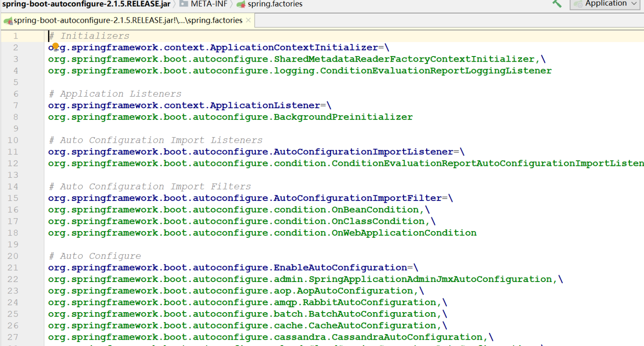644x346 pixels.
Task: Click the ApplicationContextInitializer key line
Action: pyautogui.click(x=219, y=47)
